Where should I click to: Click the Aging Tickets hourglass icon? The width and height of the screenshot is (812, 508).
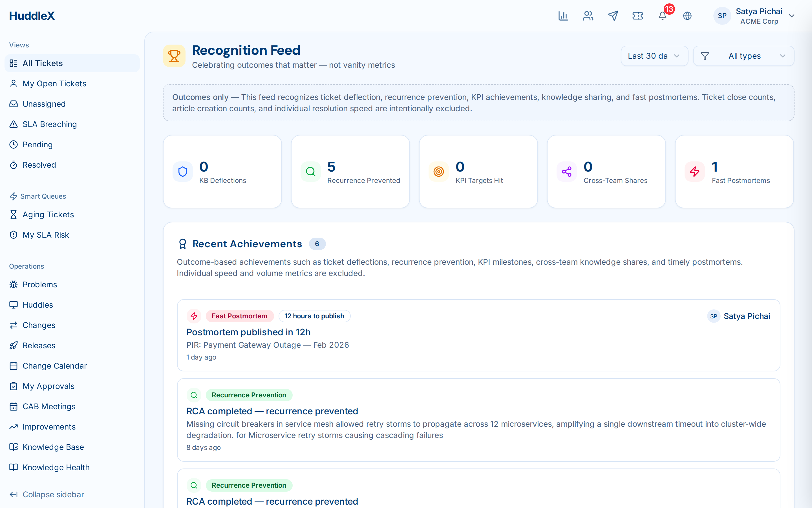14,214
